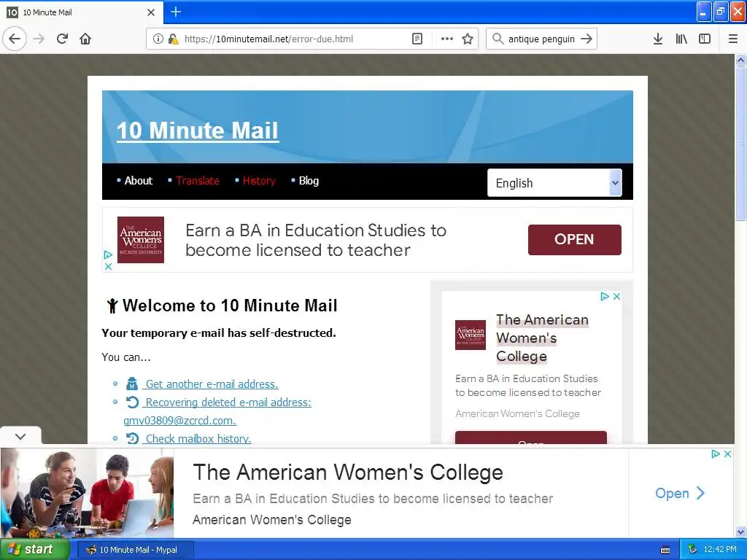Image resolution: width=747 pixels, height=560 pixels.
Task: Open the library icon in toolbar
Action: (x=681, y=39)
